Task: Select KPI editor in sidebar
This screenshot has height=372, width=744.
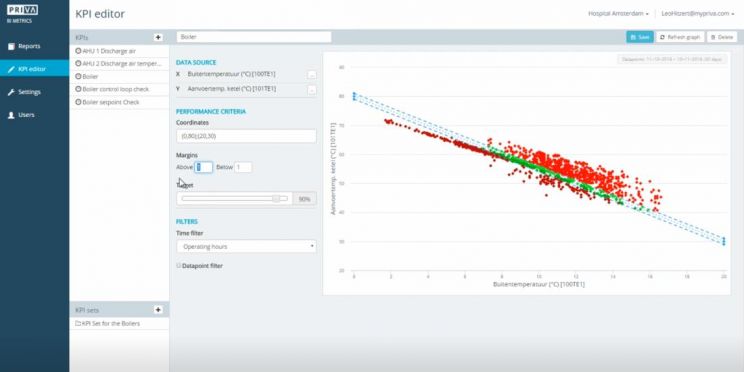Action: point(34,69)
